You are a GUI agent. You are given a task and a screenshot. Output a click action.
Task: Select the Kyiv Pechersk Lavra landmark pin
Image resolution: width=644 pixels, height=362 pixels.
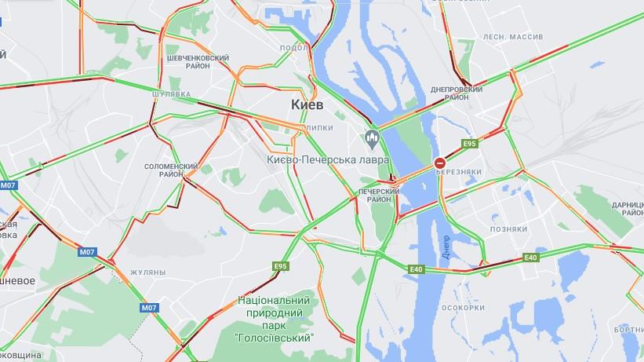(373, 140)
